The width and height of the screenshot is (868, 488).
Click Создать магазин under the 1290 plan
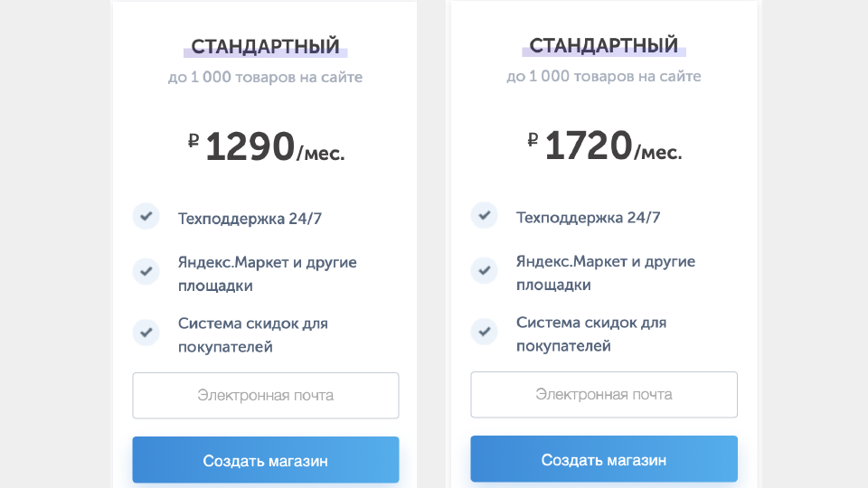pyautogui.click(x=266, y=460)
